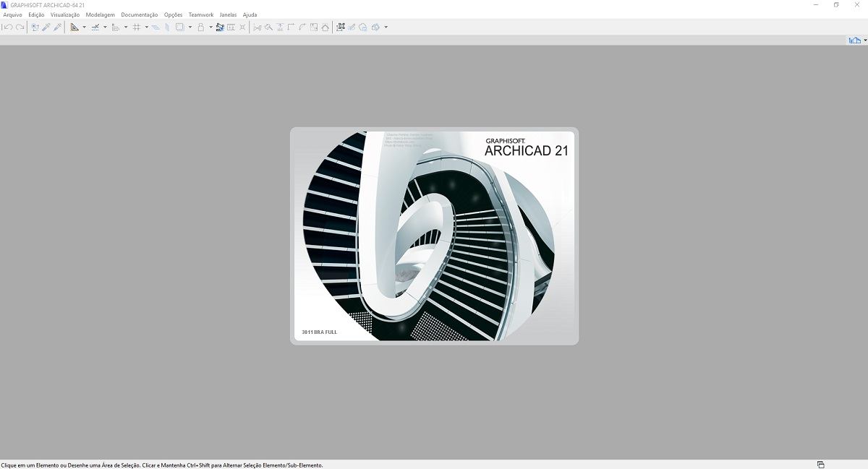868x469 pixels.
Task: Click the house-shaped Home Story icon
Action: pos(325,27)
